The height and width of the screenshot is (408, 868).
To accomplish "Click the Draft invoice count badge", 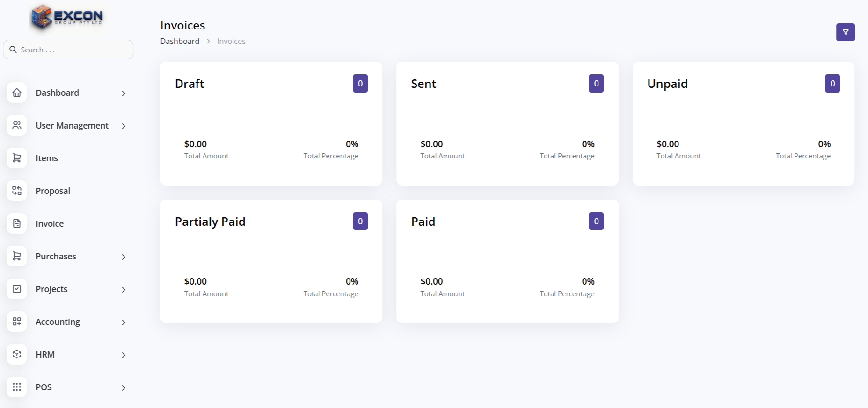I will pyautogui.click(x=360, y=84).
